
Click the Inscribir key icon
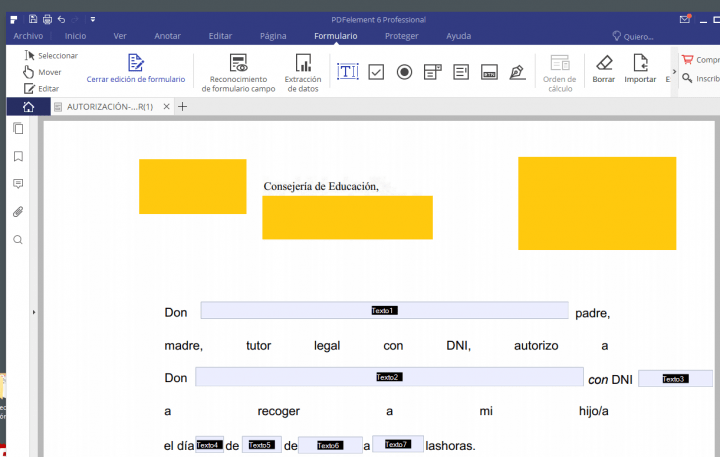[687, 78]
